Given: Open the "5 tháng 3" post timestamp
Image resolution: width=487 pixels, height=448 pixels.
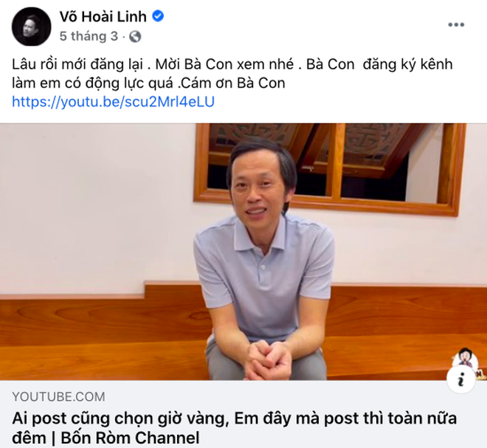Looking at the screenshot, I should click(89, 36).
